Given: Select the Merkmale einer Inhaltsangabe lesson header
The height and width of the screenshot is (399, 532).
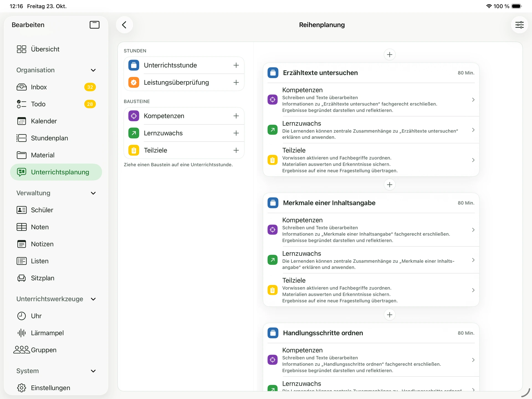Looking at the screenshot, I should (371, 203).
